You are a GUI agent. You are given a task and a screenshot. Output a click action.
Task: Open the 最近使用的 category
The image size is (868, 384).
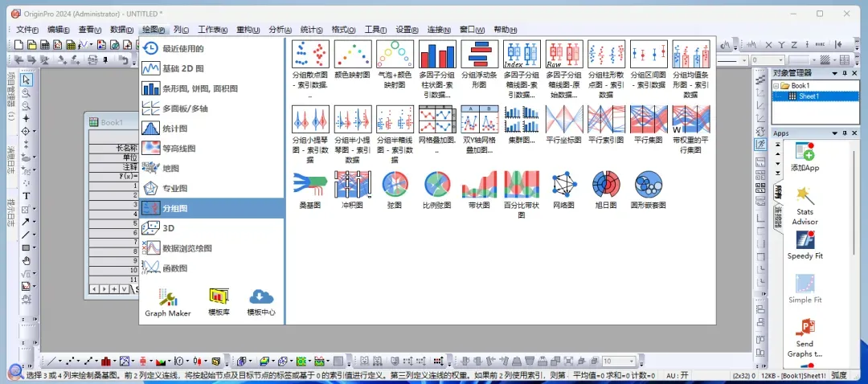(x=212, y=49)
